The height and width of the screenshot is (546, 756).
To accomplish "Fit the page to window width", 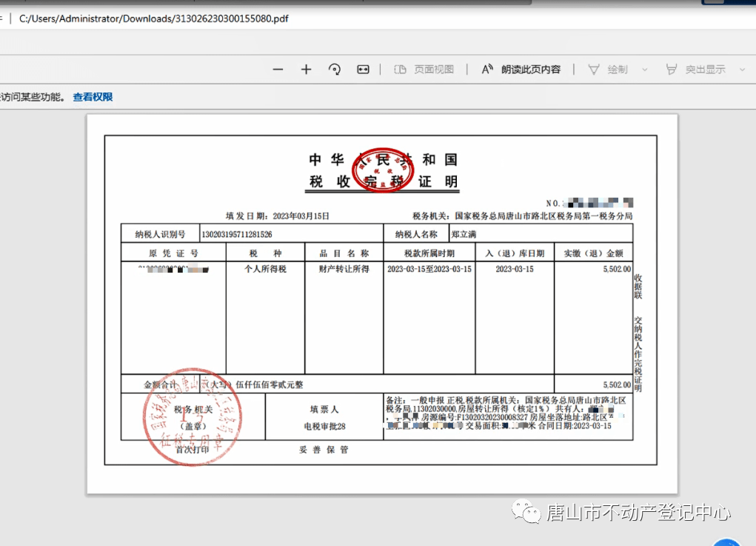I will (x=362, y=69).
